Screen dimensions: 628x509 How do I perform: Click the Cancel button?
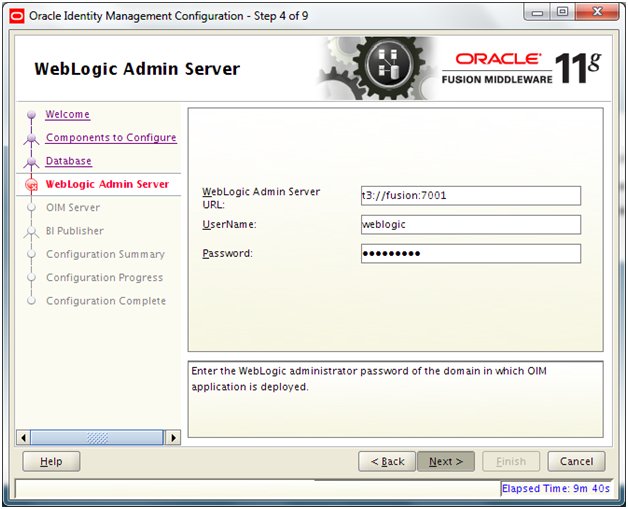576,462
